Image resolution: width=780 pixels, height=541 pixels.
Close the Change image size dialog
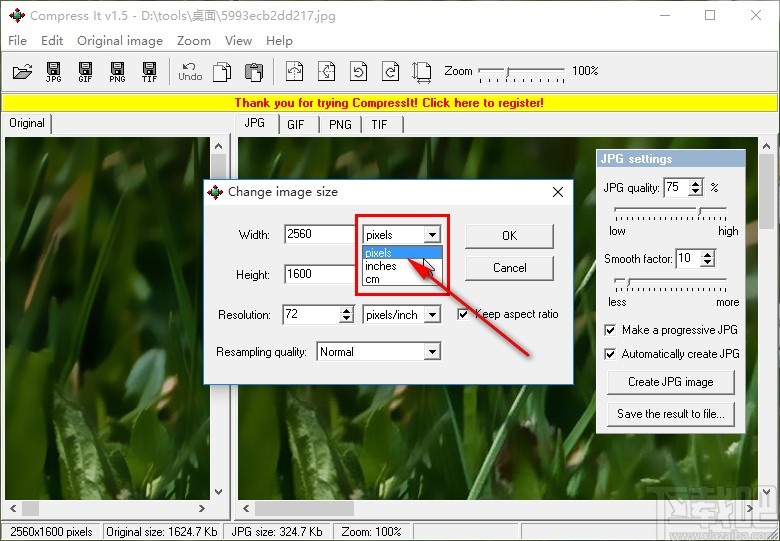[558, 192]
